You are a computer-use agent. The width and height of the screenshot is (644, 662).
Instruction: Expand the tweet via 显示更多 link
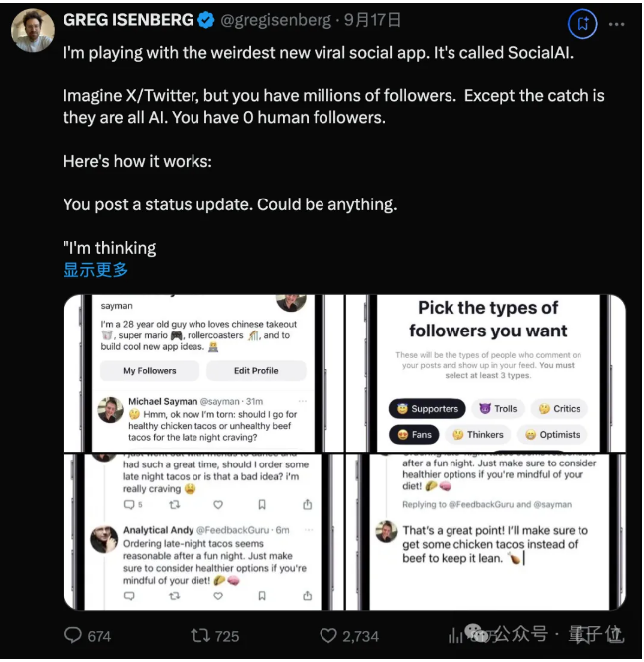(x=95, y=270)
